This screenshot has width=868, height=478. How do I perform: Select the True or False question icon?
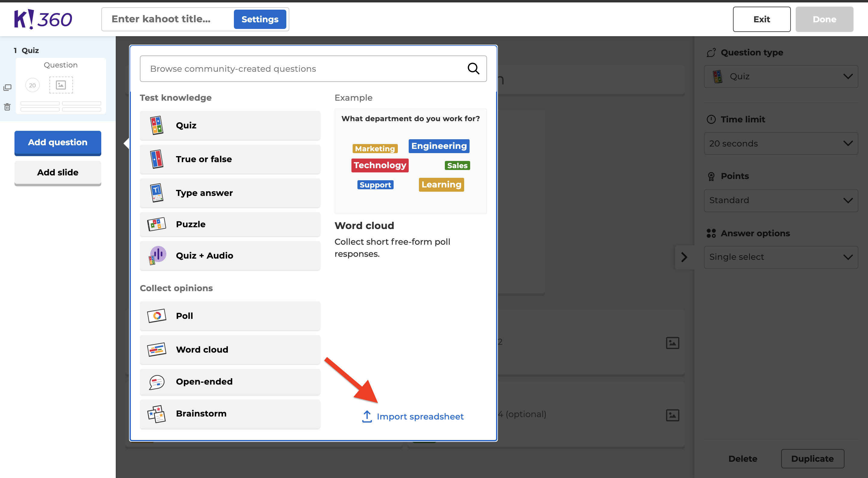156,159
